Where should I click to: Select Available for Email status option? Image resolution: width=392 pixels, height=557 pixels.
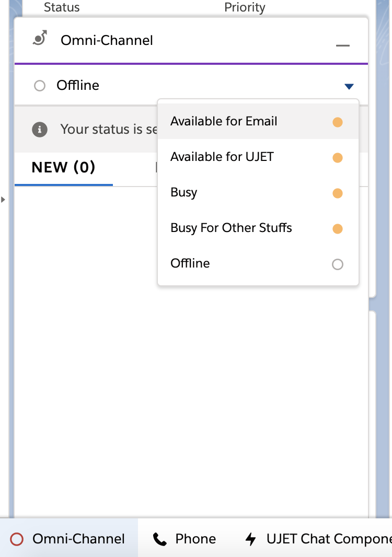[x=224, y=121]
